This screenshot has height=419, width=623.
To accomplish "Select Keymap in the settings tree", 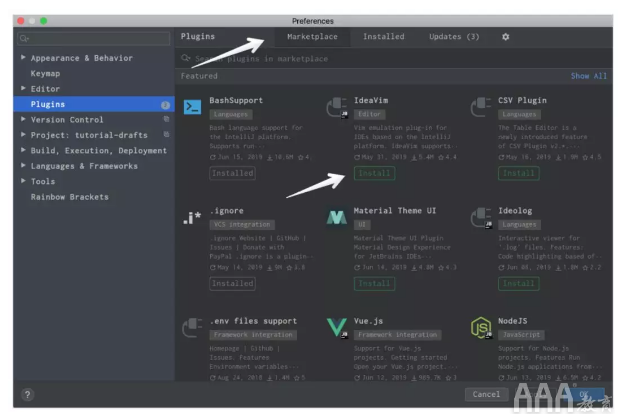I will 46,73.
